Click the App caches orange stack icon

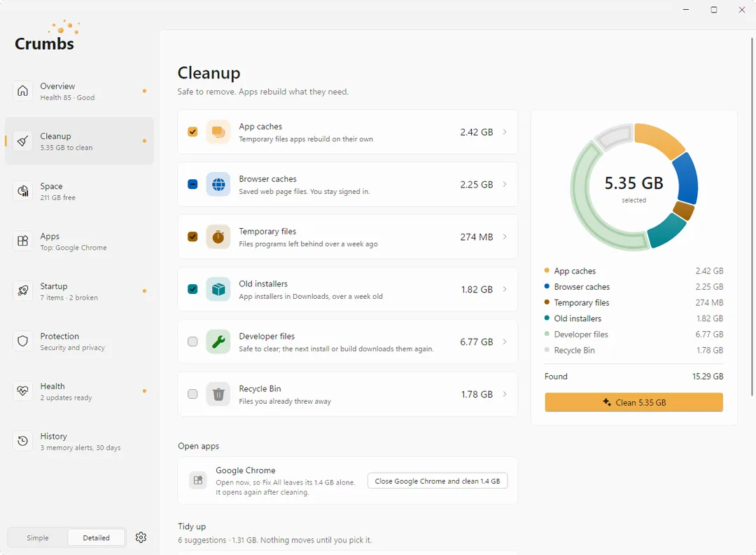click(x=218, y=132)
